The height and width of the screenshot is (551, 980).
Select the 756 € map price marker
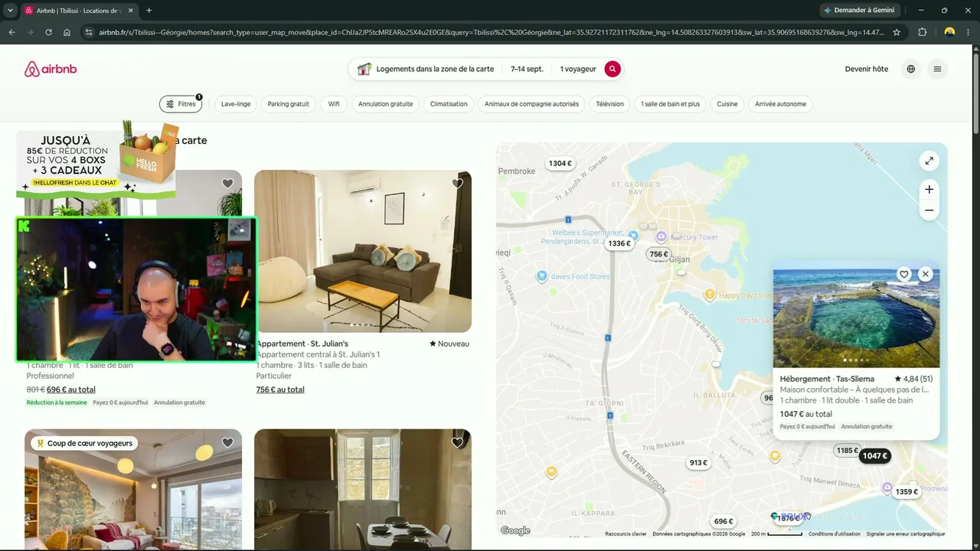[658, 254]
